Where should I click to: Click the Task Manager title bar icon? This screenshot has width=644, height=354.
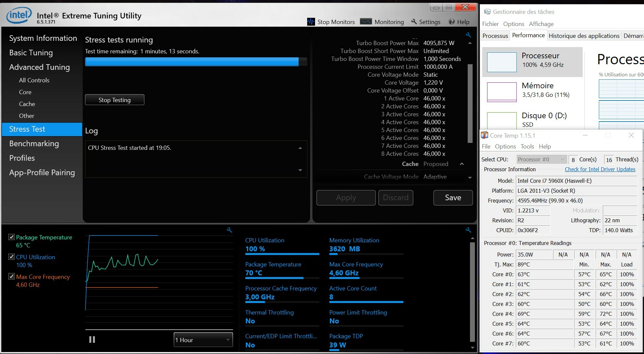click(x=487, y=12)
